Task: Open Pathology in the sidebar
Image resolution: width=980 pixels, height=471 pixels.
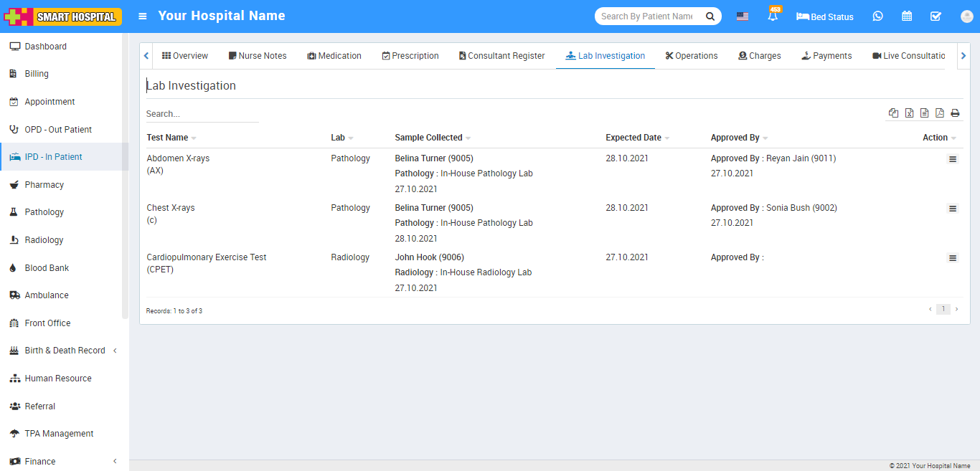Action: click(x=44, y=212)
